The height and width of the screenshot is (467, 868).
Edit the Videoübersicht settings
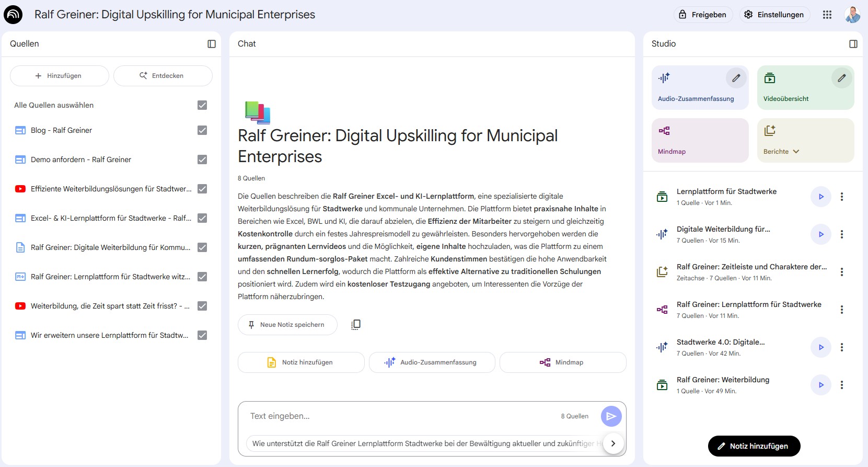point(842,78)
